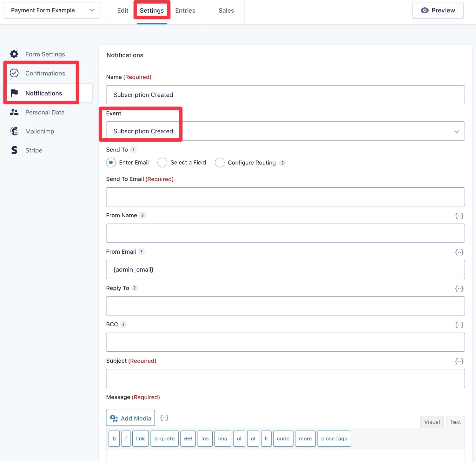This screenshot has width=476, height=461.
Task: Click the Add Media button
Action: coord(130,418)
